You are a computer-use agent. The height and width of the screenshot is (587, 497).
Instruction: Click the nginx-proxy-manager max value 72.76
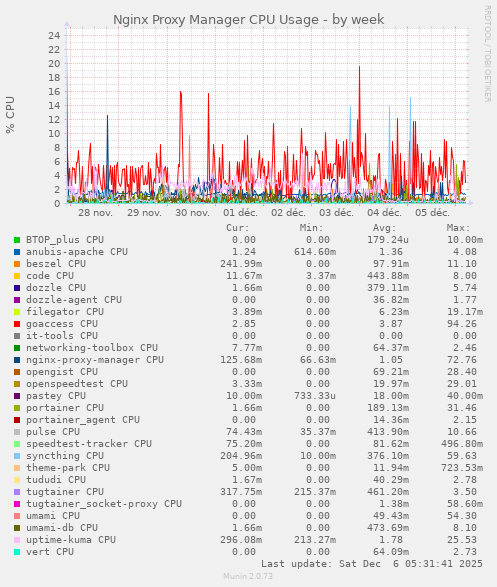point(462,360)
